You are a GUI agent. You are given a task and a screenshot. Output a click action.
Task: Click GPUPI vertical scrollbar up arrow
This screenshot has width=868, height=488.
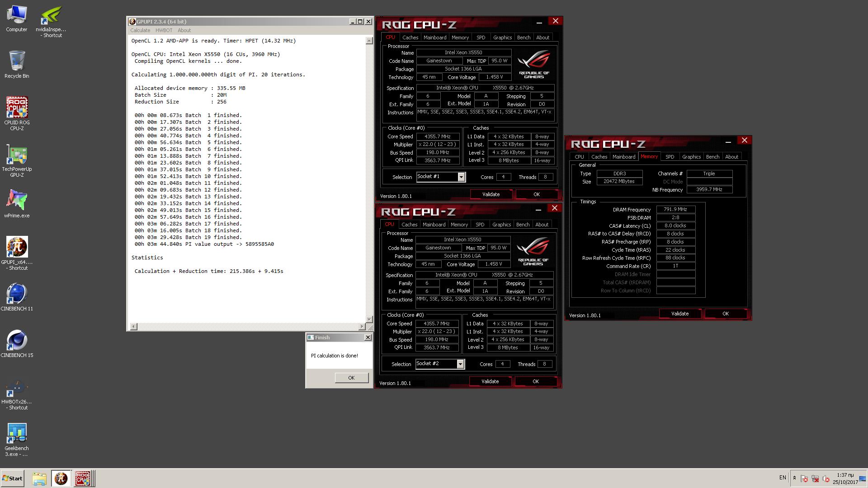[x=369, y=41]
